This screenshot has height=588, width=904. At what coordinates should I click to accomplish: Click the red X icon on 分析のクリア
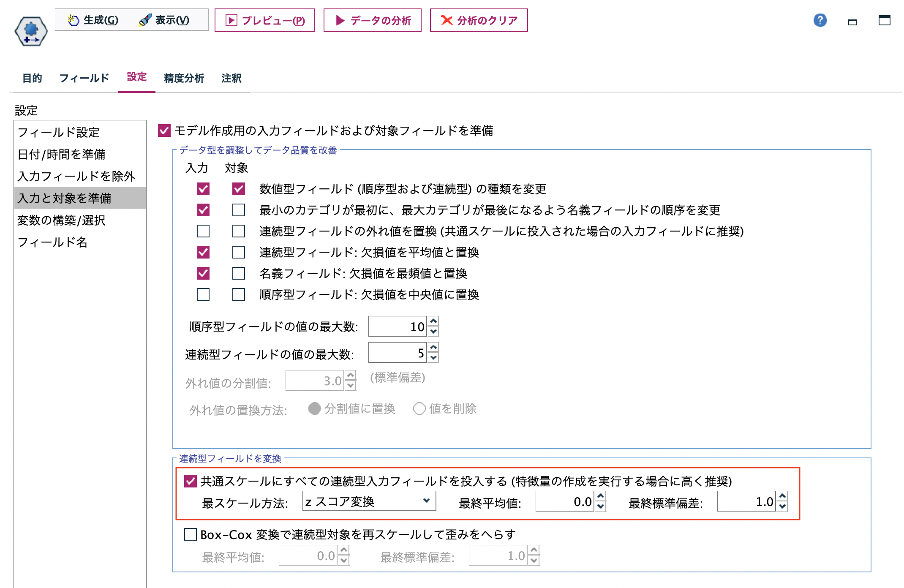coord(447,19)
